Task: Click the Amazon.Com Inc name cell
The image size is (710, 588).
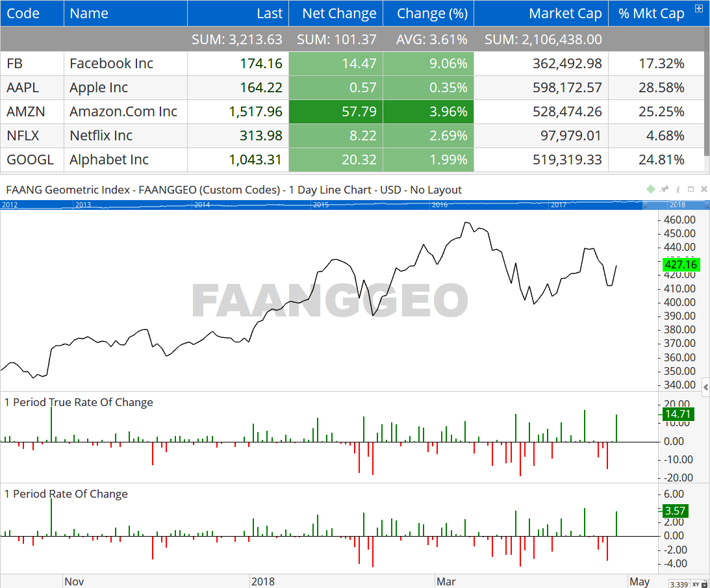Action: pyautogui.click(x=125, y=112)
